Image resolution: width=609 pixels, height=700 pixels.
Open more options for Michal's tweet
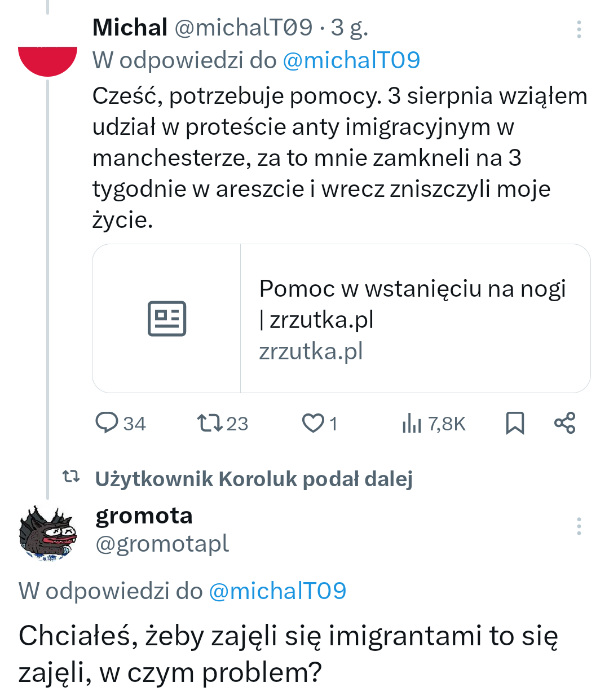[579, 29]
